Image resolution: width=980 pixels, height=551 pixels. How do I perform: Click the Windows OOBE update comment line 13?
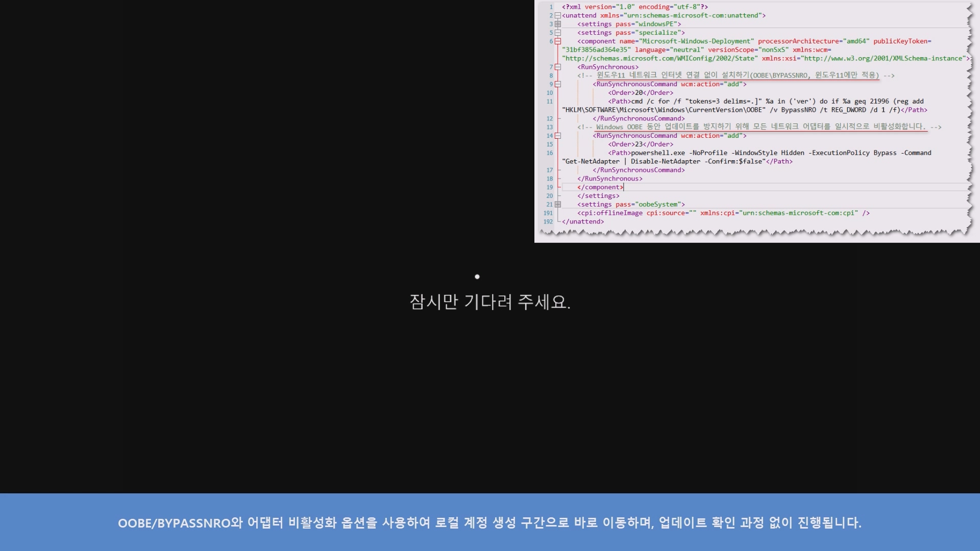pos(761,127)
